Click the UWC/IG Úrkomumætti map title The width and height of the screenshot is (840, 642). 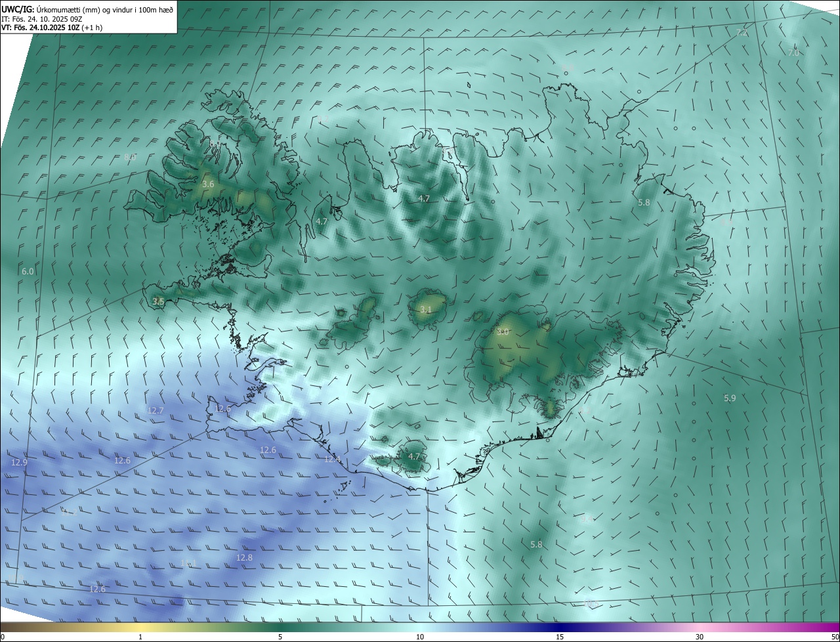[x=87, y=9]
